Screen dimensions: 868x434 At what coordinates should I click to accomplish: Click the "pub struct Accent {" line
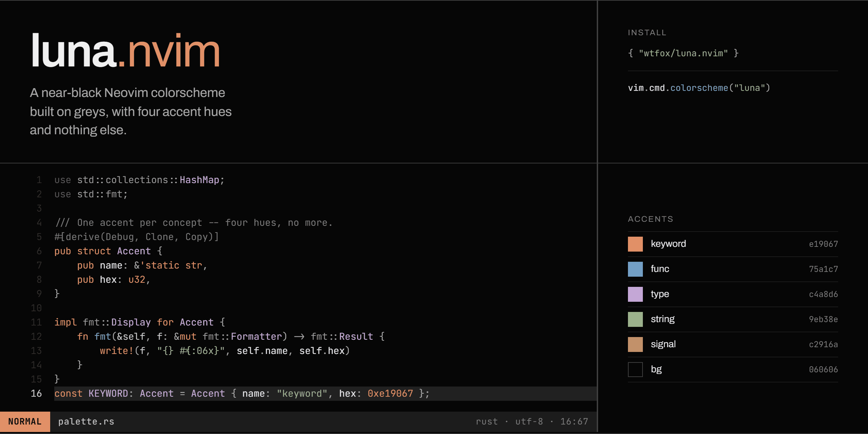[x=108, y=251]
